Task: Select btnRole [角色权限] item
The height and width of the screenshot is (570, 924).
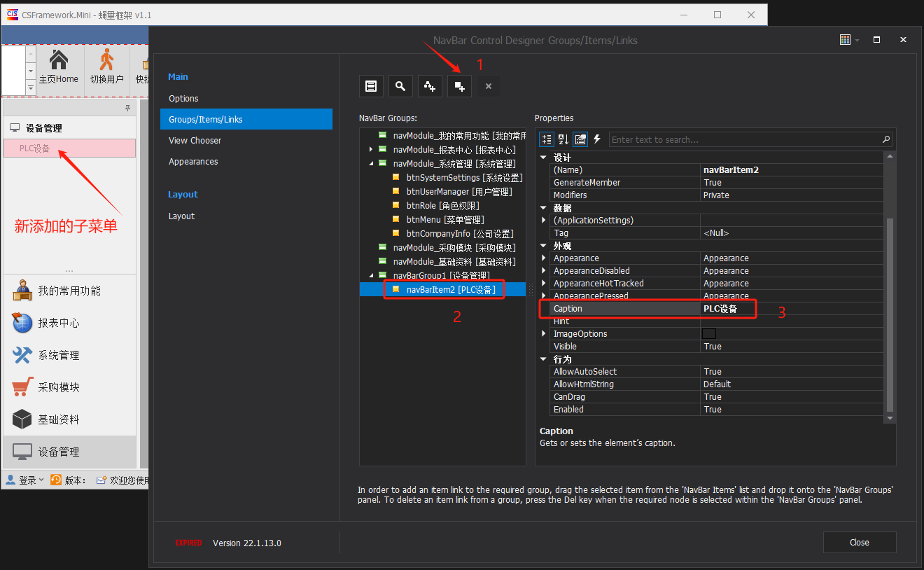Action: click(x=442, y=206)
